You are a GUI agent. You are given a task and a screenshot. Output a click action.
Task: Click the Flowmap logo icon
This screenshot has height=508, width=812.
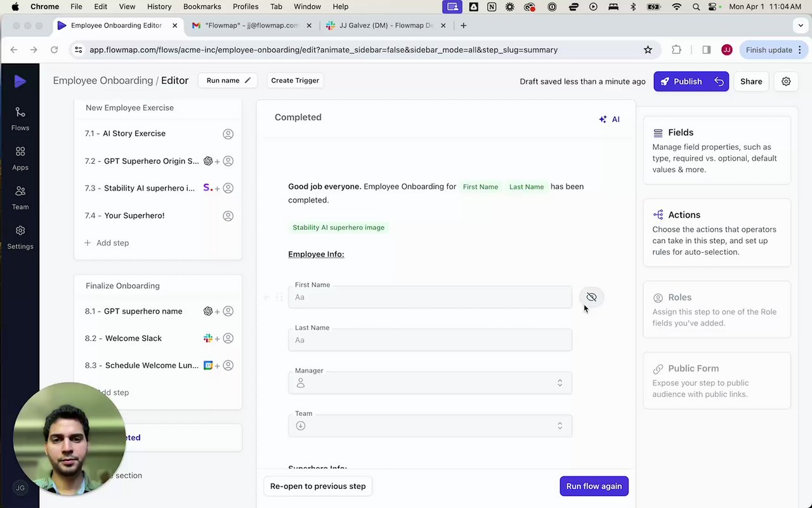20,81
